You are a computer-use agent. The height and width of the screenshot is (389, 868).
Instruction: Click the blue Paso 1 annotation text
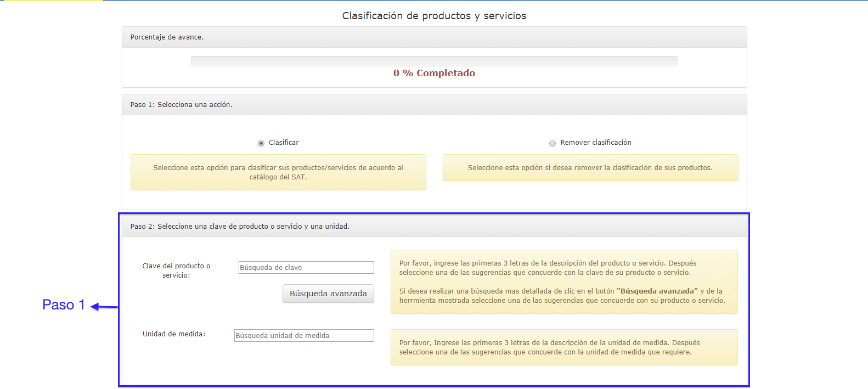tap(64, 305)
